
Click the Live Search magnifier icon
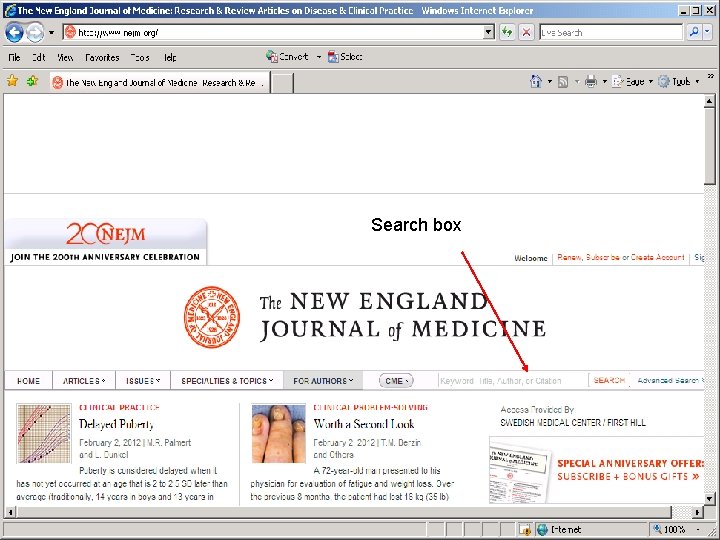click(x=694, y=32)
